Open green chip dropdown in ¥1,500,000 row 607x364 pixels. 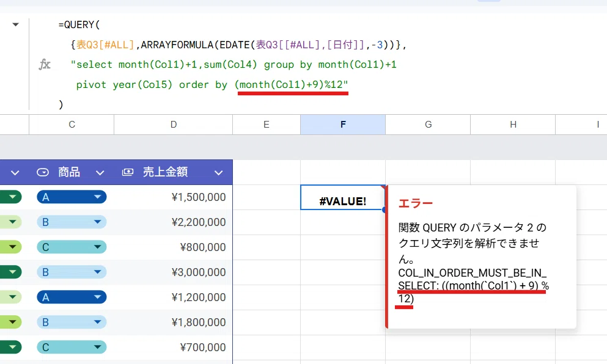[x=11, y=197]
